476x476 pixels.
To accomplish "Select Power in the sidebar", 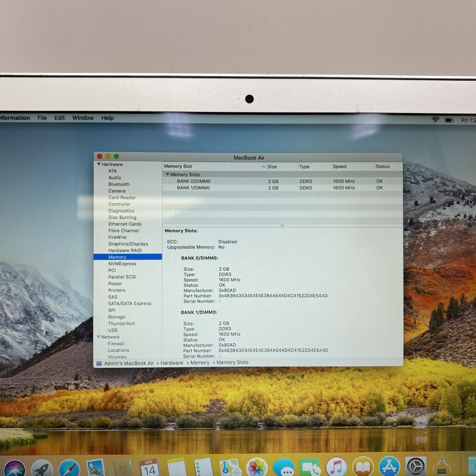I will 115,283.
